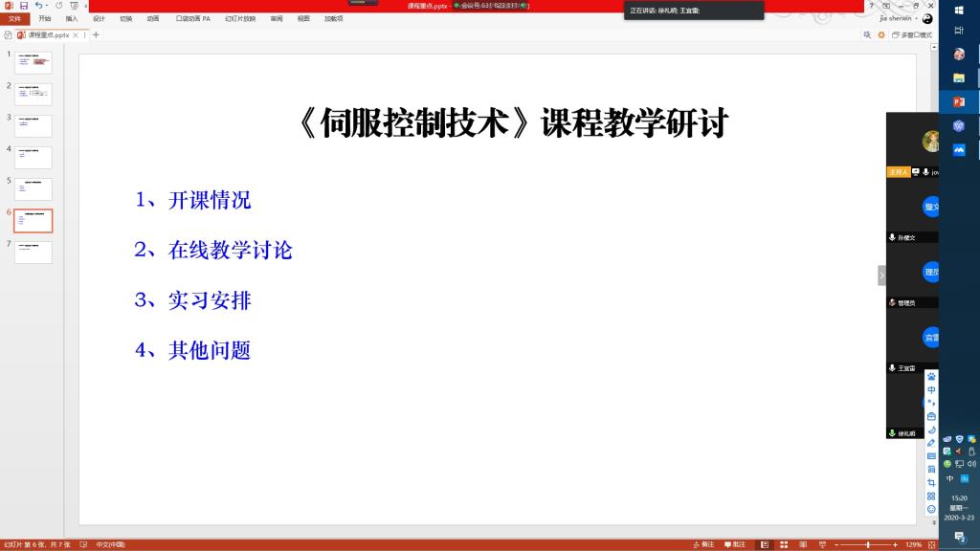
Task: Switch to reading view in status bar
Action: point(800,544)
